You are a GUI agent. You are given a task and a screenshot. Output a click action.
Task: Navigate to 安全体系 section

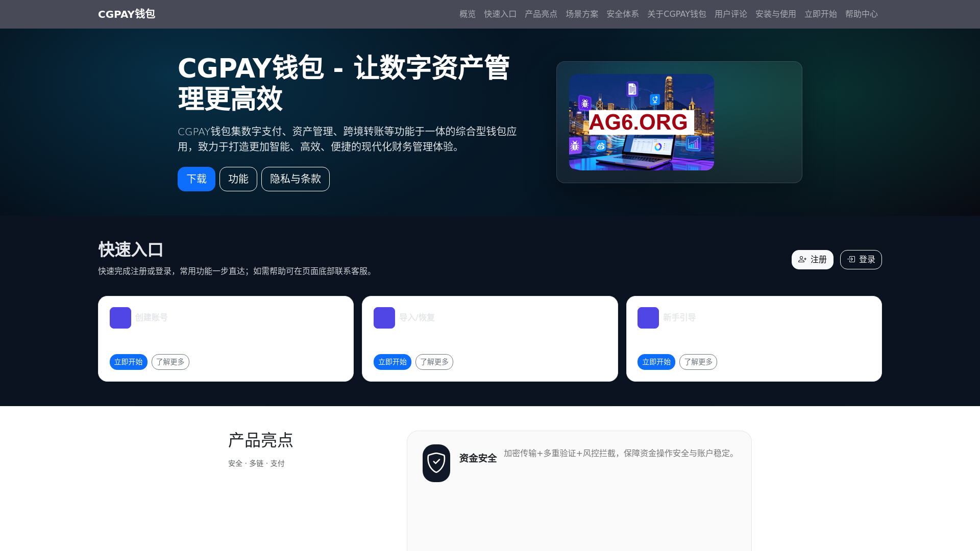tap(623, 14)
